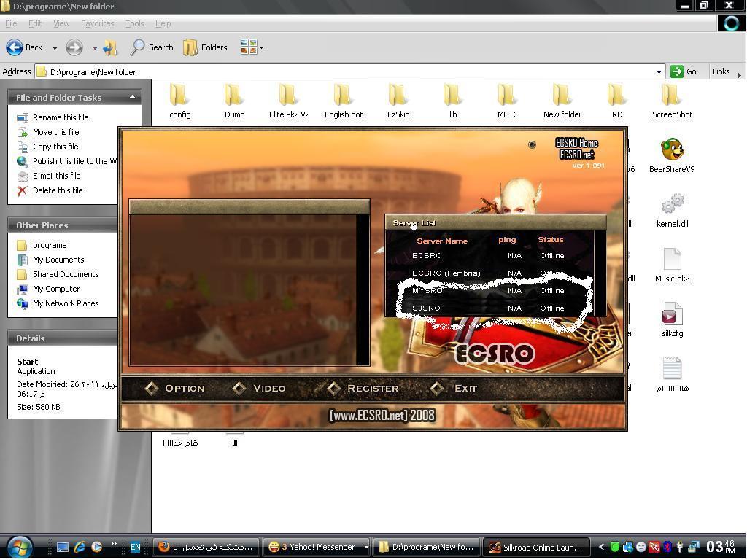Select the silkcfg file icon
The height and width of the screenshot is (560, 747).
click(x=672, y=315)
